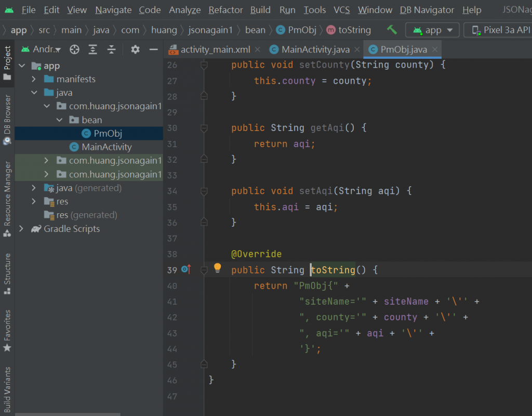The width and height of the screenshot is (532, 416).
Task: Select MainActivity in project tree
Action: (107, 147)
